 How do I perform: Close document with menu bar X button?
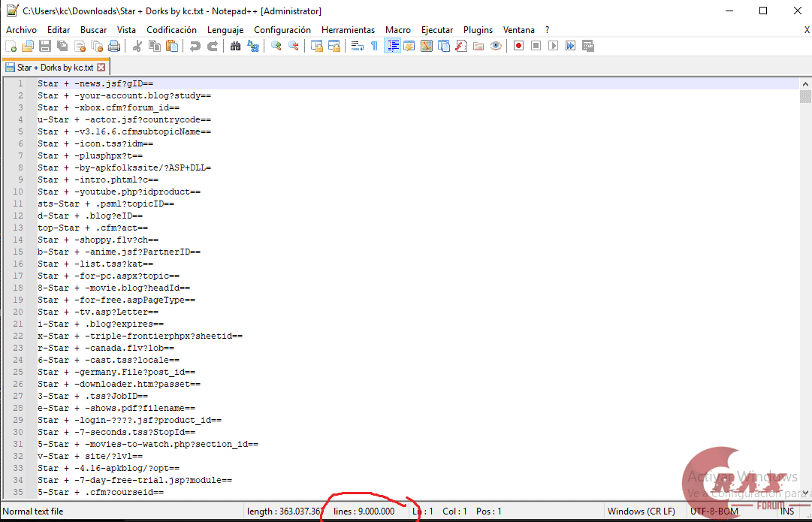coord(807,31)
